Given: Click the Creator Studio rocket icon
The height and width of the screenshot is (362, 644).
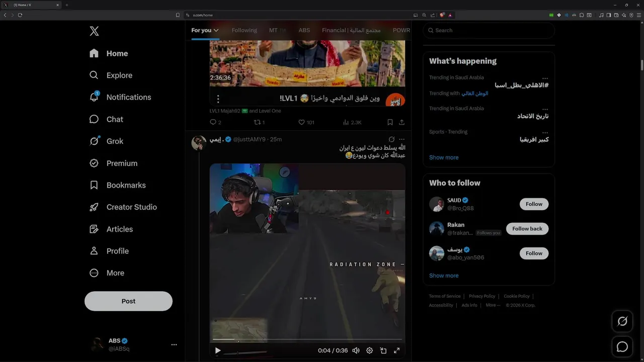Looking at the screenshot, I should 94,207.
